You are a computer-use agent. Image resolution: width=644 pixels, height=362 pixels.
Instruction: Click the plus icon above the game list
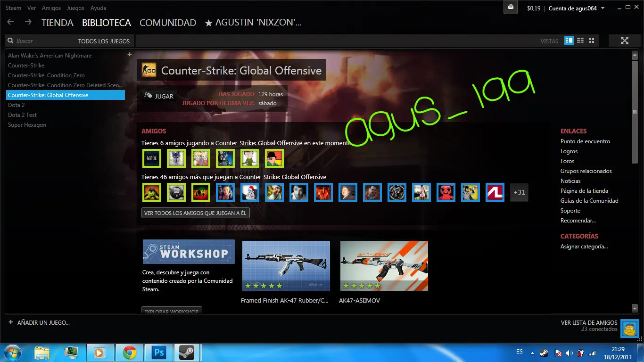(130, 54)
